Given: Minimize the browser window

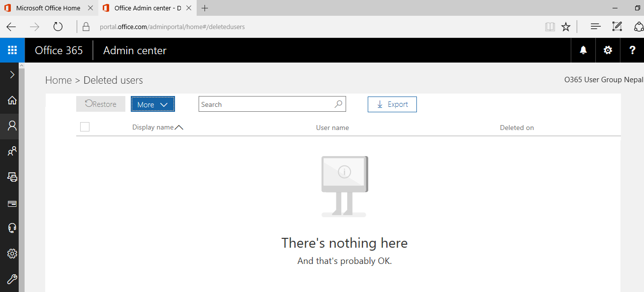Looking at the screenshot, I should [615, 8].
